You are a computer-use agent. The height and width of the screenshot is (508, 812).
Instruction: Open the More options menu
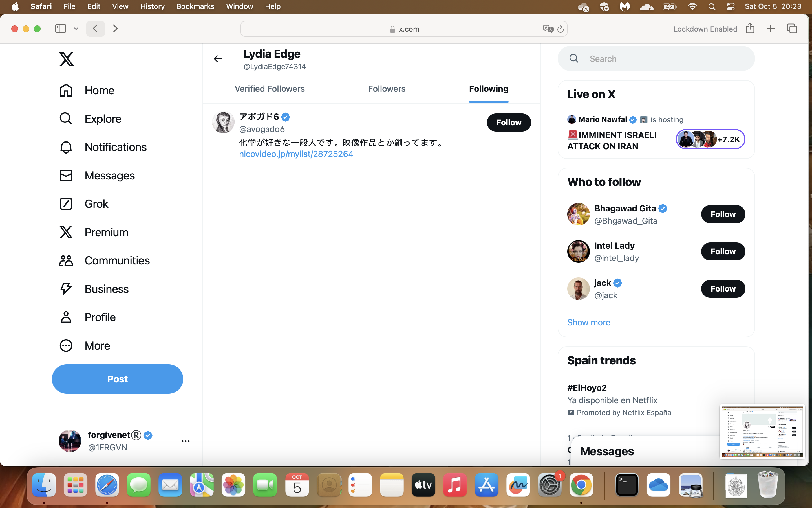85,345
